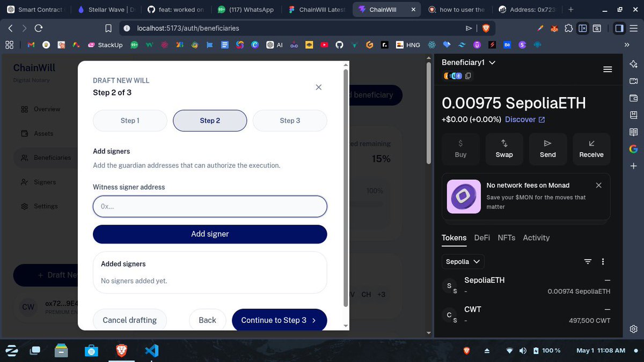This screenshot has width=644, height=362.
Task: Open Brave Leo AI sidebar icon
Action: (633, 64)
